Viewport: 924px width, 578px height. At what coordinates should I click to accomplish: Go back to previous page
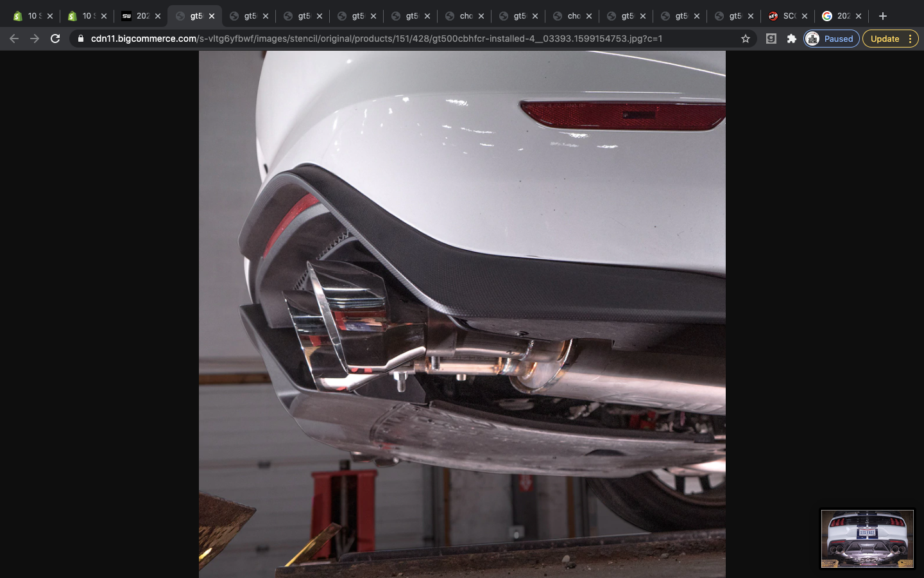click(x=14, y=39)
